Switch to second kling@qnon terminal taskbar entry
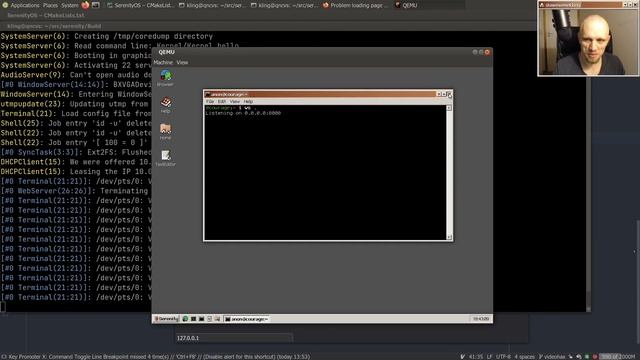This screenshot has height=360, width=640. point(284,5)
